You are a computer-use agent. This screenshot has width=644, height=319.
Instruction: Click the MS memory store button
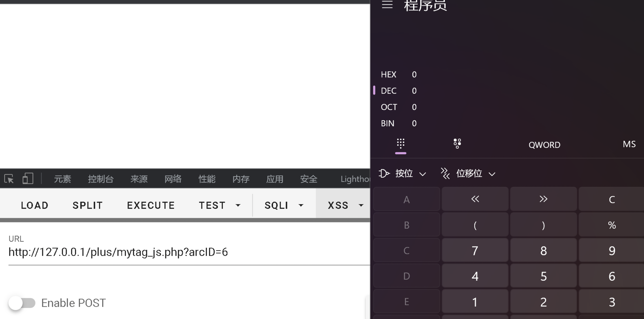coord(629,144)
